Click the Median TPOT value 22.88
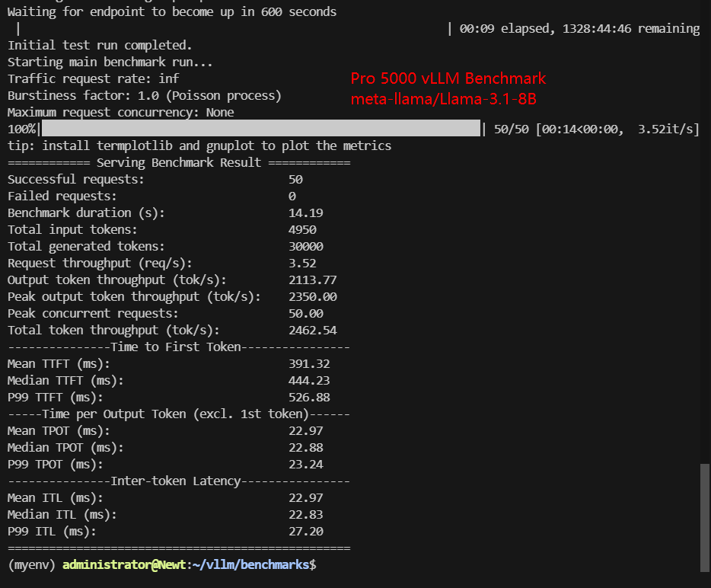Viewport: 711px width, 588px height. 305,449
